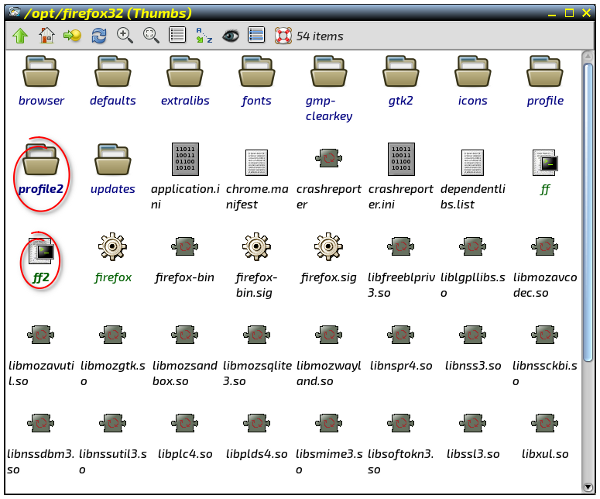Select the firefox gear executable
This screenshot has width=600, height=499.
click(112, 246)
